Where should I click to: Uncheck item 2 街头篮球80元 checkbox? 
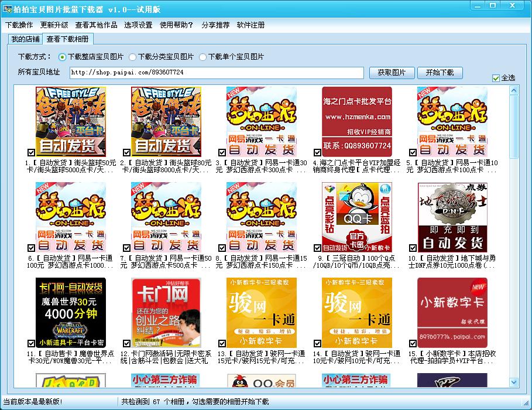(126, 152)
